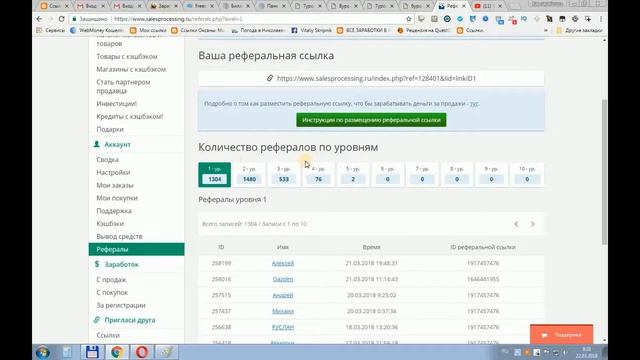Go to previous records page arrow
Screen dimensions: 640x360
516,224
